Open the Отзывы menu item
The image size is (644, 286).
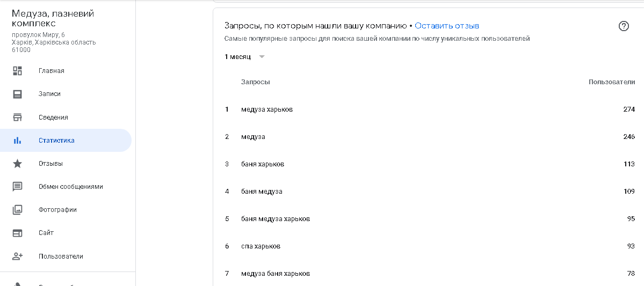[50, 164]
